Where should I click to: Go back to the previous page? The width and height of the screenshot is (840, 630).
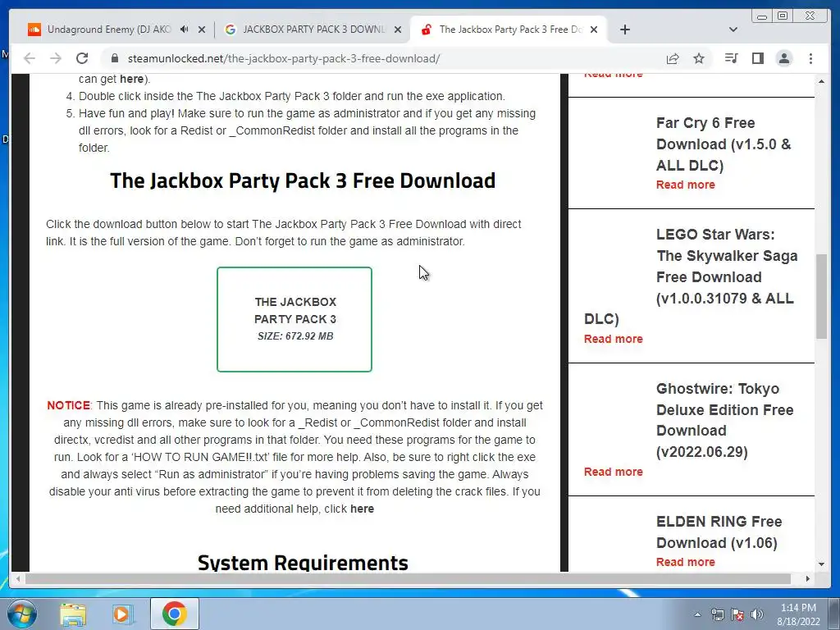coord(30,58)
